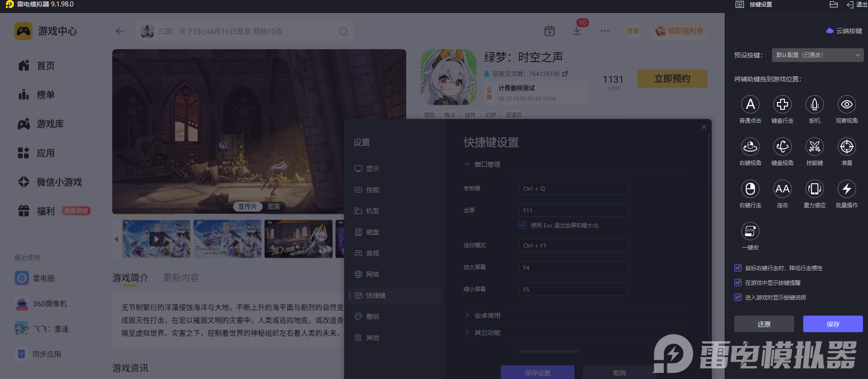Select the 准星 crosshair icon
The width and height of the screenshot is (868, 379).
pos(847,147)
